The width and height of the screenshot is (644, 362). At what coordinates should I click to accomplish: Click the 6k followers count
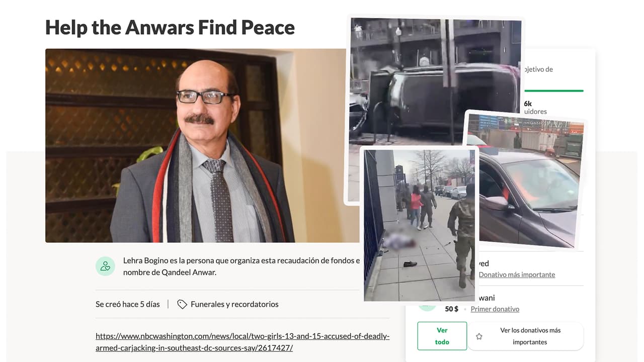pyautogui.click(x=528, y=103)
